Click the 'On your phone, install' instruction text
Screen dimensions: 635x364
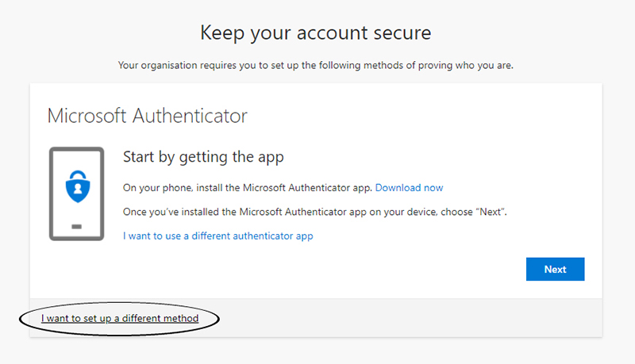click(247, 188)
